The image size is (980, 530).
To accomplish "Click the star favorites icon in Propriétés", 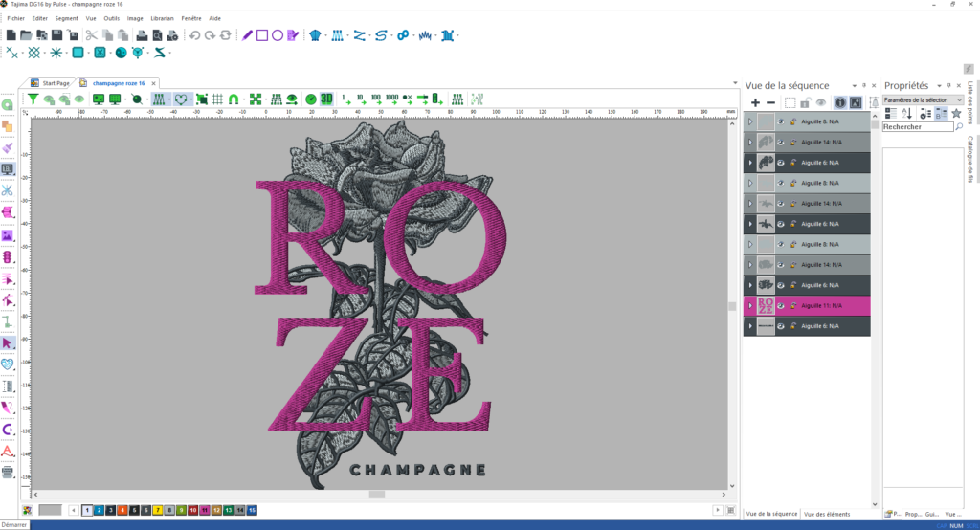I will pos(956,113).
